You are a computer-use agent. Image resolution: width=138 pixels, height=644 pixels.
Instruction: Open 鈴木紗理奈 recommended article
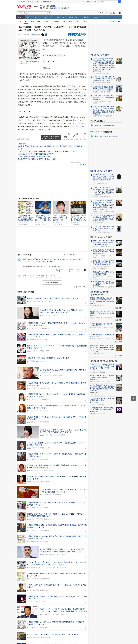click(x=63, y=311)
